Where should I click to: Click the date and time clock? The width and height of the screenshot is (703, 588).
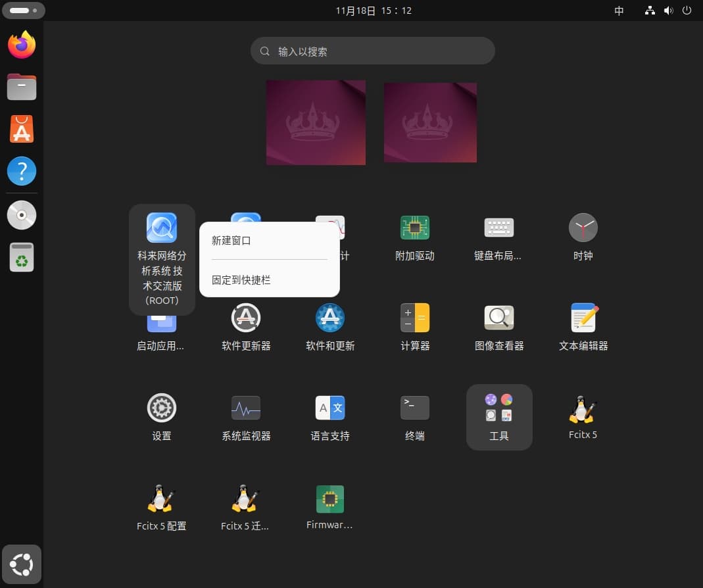click(x=374, y=11)
